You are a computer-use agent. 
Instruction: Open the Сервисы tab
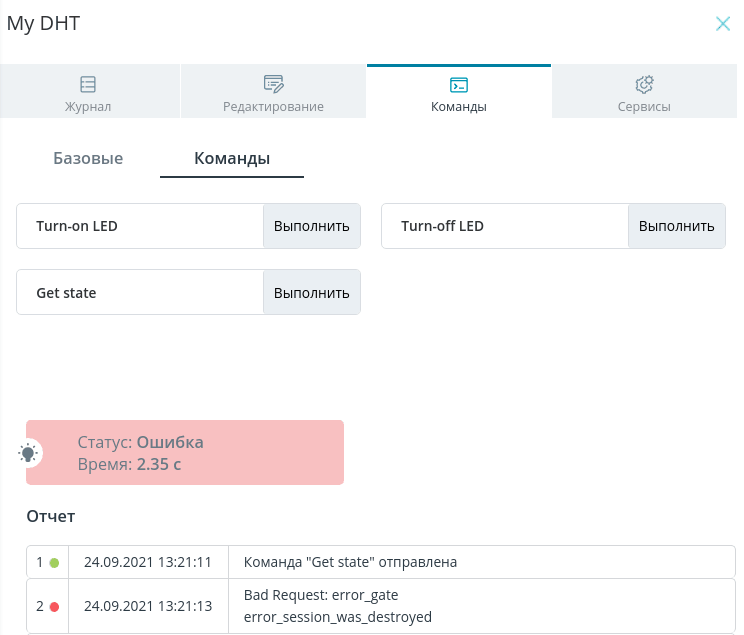click(644, 91)
